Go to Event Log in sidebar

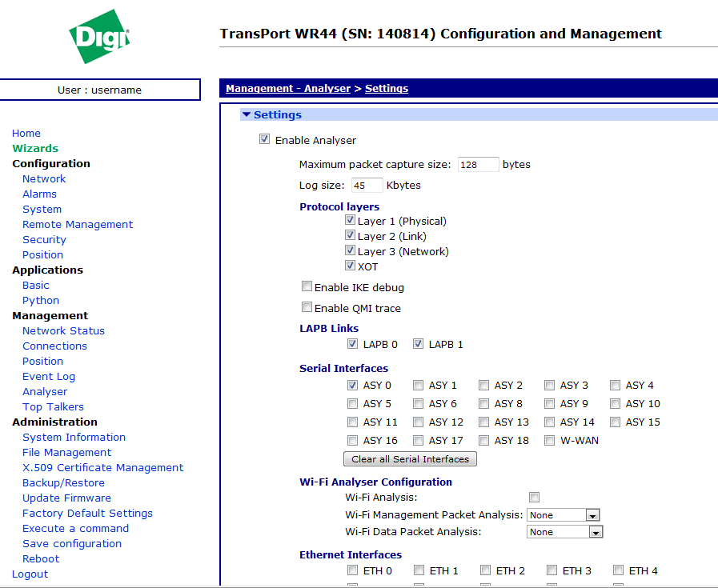49,377
